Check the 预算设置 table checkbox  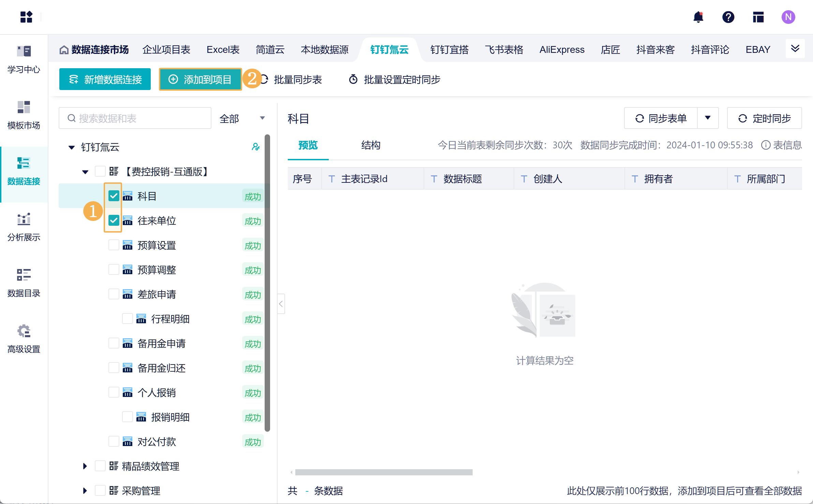114,245
